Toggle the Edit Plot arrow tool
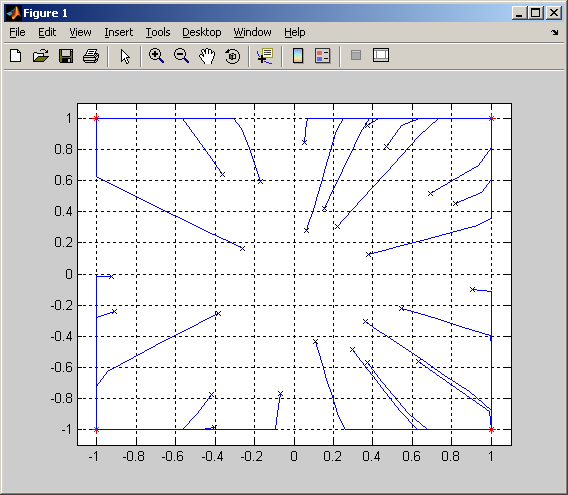The height and width of the screenshot is (495, 568). tap(125, 56)
